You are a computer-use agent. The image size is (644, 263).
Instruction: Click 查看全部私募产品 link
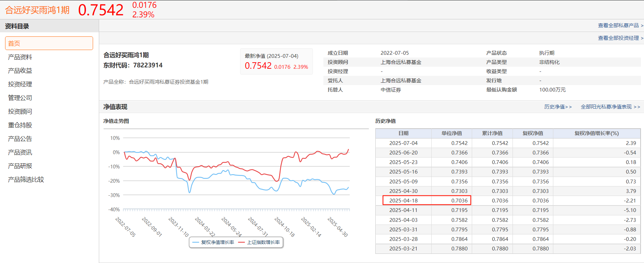click(621, 26)
